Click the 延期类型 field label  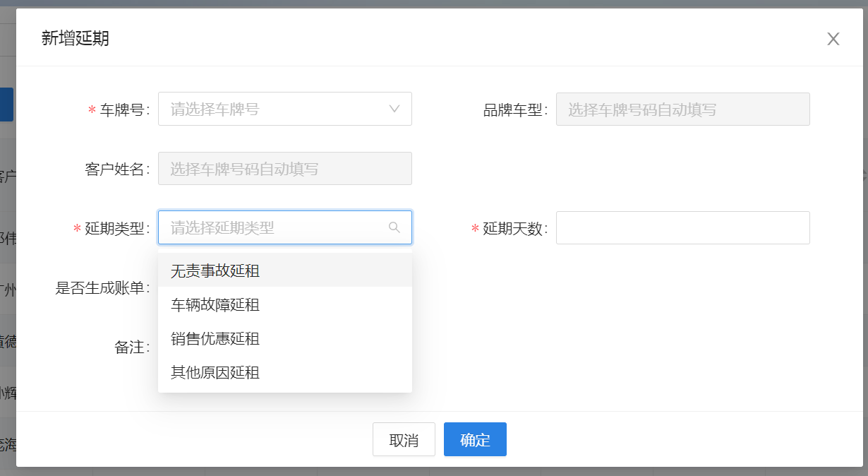click(114, 229)
